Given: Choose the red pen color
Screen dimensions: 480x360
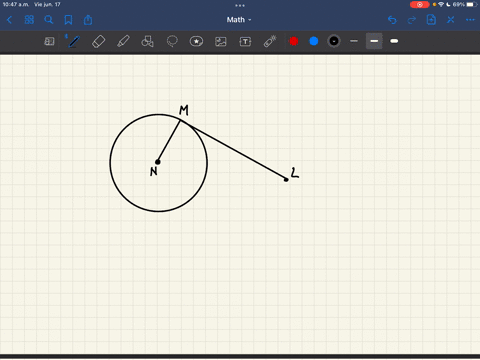Looking at the screenshot, I should point(294,41).
